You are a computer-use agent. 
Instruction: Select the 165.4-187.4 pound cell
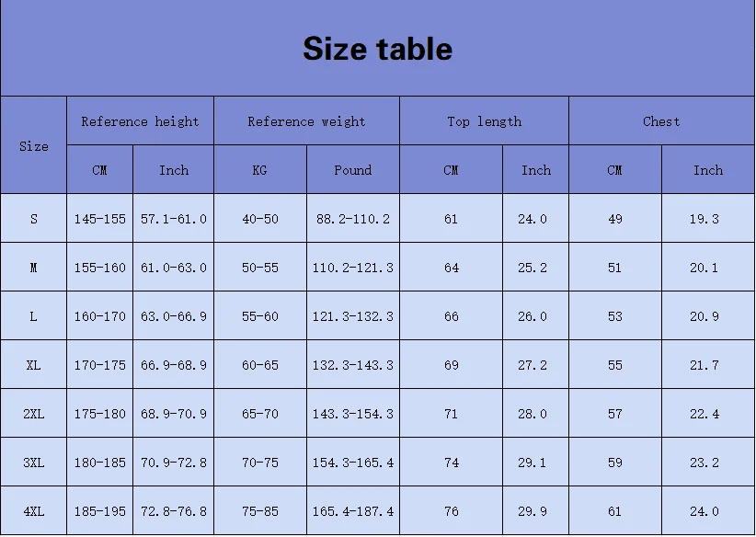[x=353, y=511]
